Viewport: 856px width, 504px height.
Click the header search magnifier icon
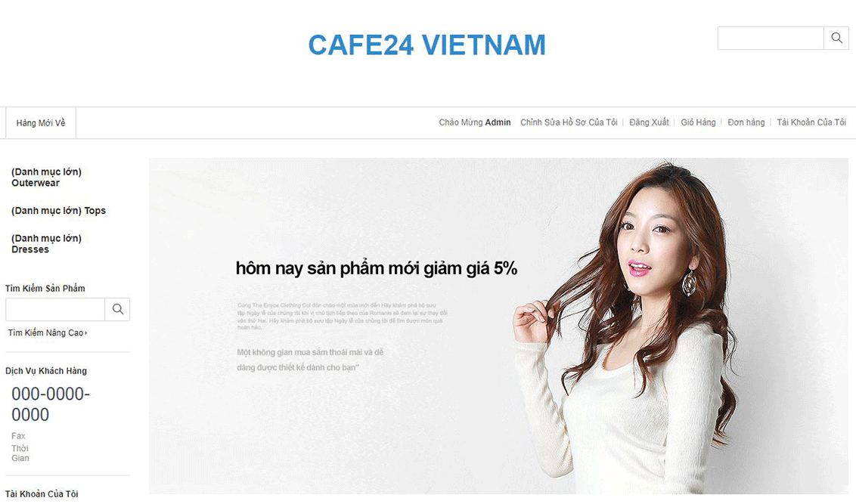[x=836, y=39]
